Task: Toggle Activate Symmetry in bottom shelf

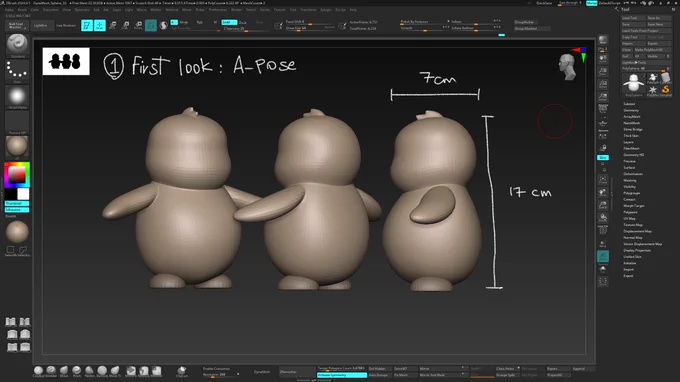Action: coord(342,375)
